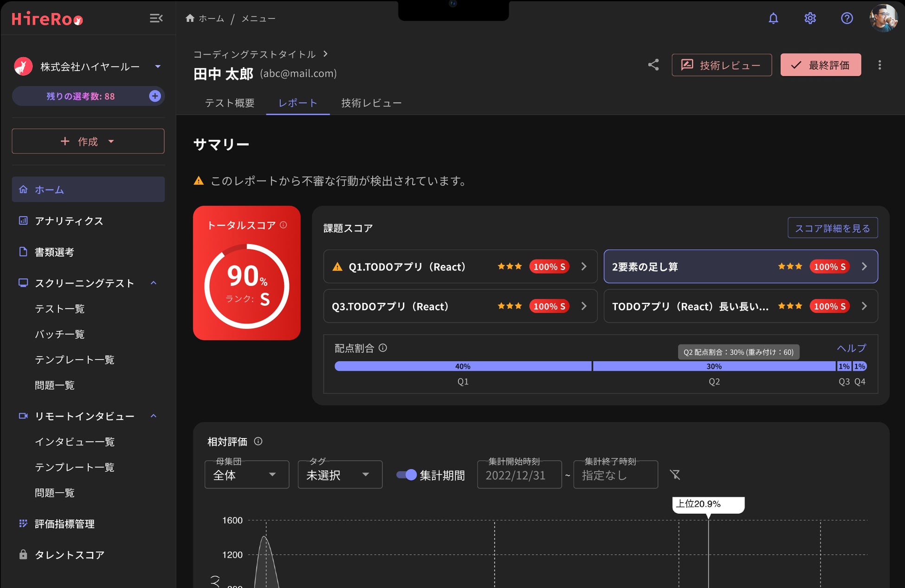Click info icon next to 相対評価
The height and width of the screenshot is (588, 905).
[259, 441]
